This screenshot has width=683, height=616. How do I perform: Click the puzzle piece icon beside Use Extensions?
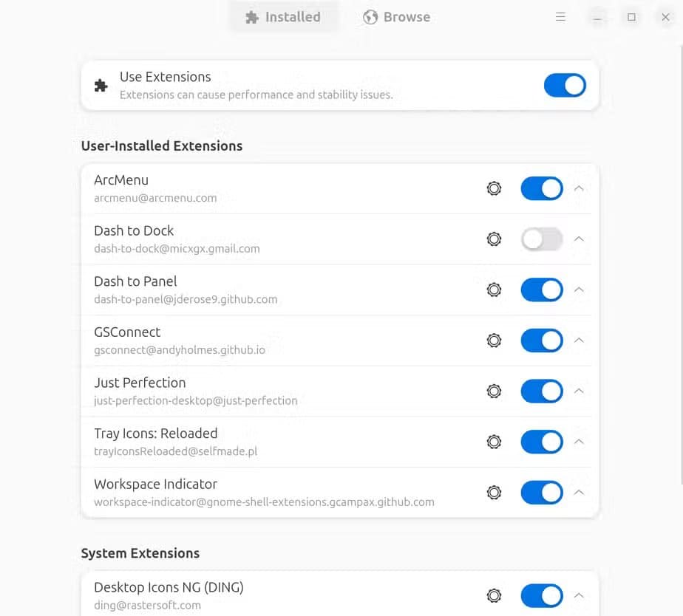(x=101, y=85)
